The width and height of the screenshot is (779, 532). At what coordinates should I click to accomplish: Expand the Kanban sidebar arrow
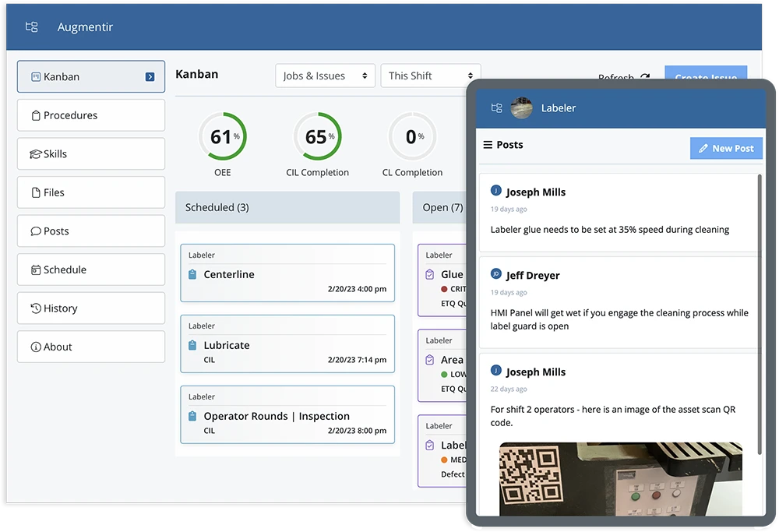150,77
